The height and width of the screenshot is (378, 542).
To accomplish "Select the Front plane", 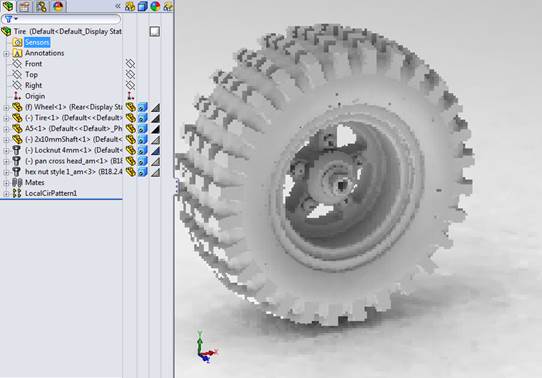I will click(x=33, y=64).
